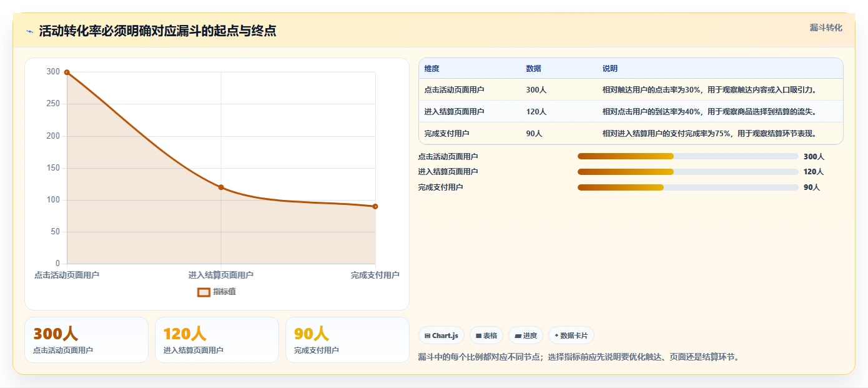Click the 说明 column header
The height and width of the screenshot is (388, 868).
pos(609,69)
